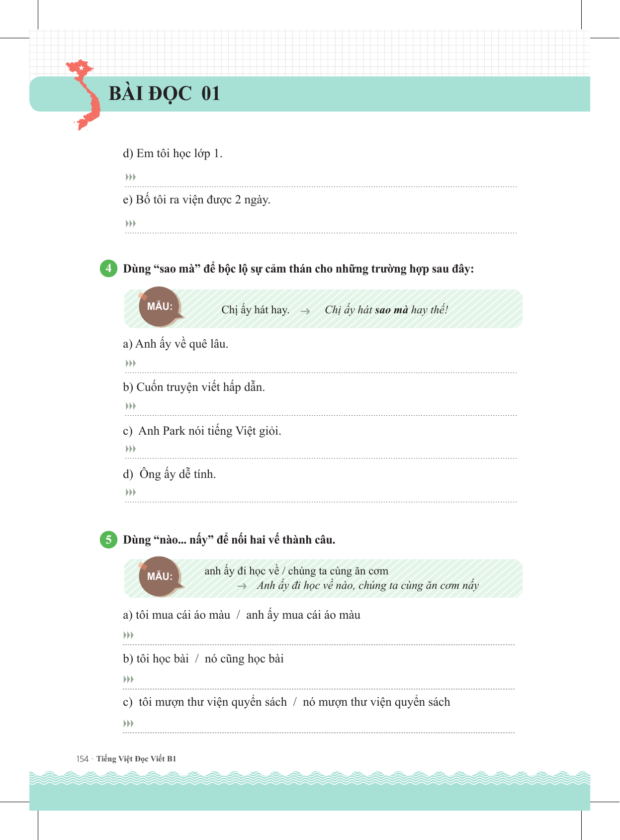
Task: Click the green number 4 circle
Action: (x=108, y=269)
